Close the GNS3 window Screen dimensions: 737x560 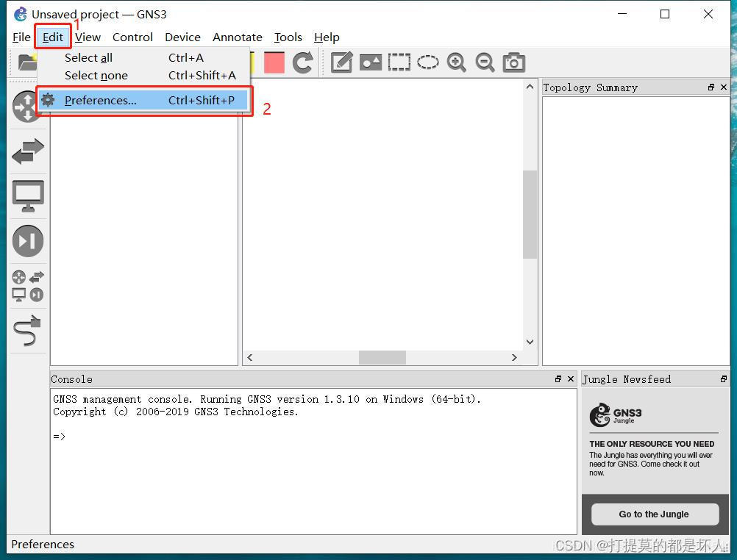click(x=708, y=14)
